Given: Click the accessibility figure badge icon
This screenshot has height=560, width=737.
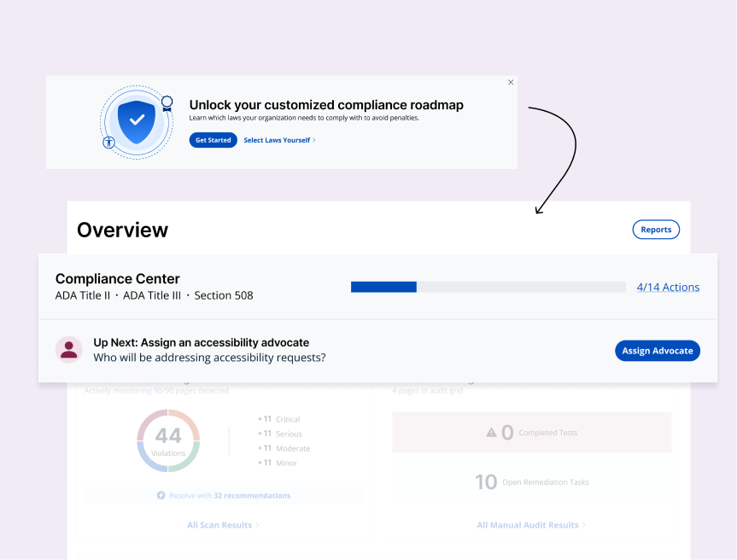Looking at the screenshot, I should [x=109, y=142].
